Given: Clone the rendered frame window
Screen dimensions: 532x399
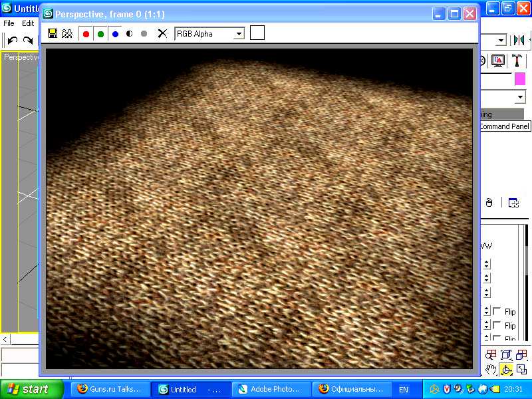Looking at the screenshot, I should (x=67, y=33).
